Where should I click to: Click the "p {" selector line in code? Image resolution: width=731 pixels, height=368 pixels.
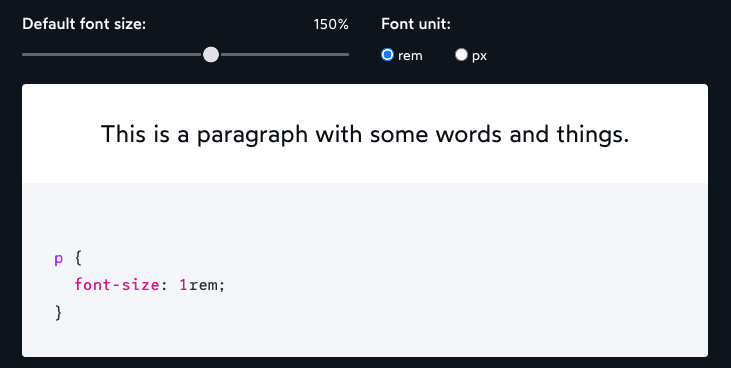click(x=69, y=258)
